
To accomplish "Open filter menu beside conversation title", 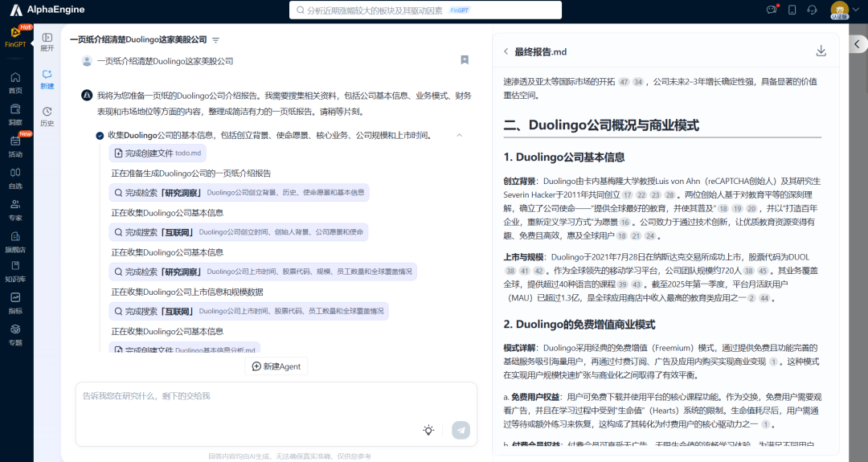I will point(216,40).
